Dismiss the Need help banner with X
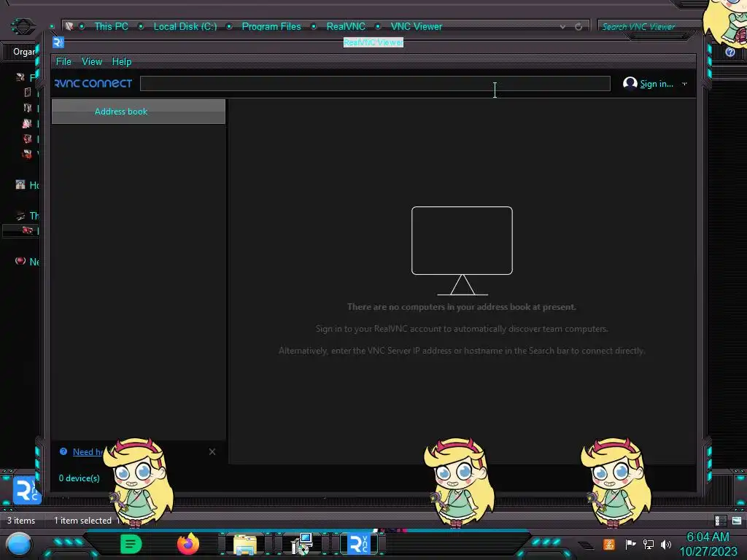Screen dimensions: 747x560 (212, 451)
